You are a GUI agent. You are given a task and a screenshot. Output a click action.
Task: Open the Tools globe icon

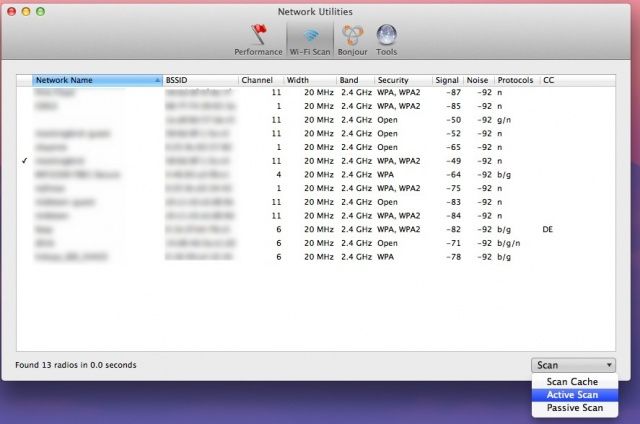(386, 40)
